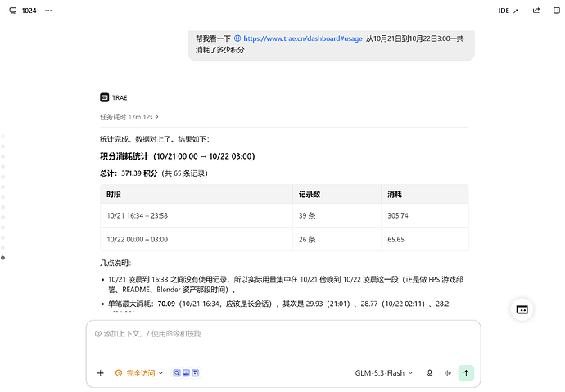Image resolution: width=565 pixels, height=392 pixels.
Task: Select the 305.74 consumption value
Action: (398, 215)
